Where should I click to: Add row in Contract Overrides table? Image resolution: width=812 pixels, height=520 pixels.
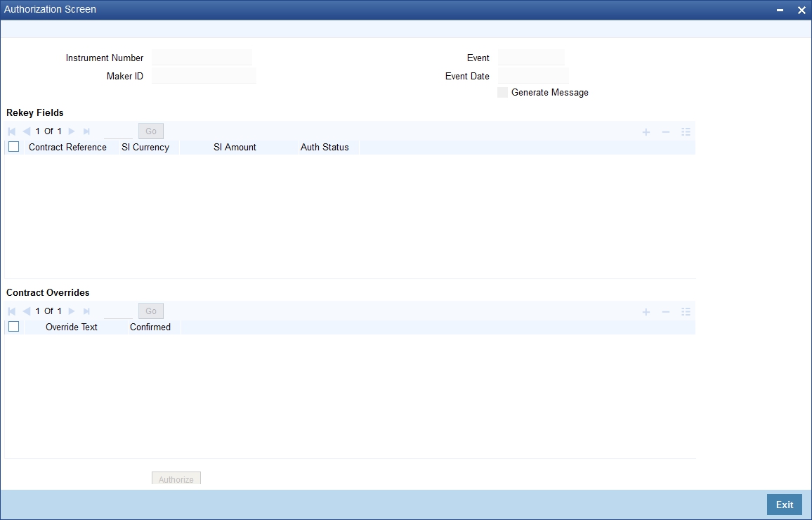646,312
